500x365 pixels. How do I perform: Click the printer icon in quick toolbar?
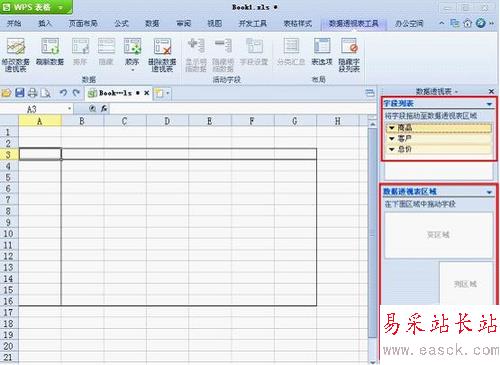pyautogui.click(x=32, y=93)
